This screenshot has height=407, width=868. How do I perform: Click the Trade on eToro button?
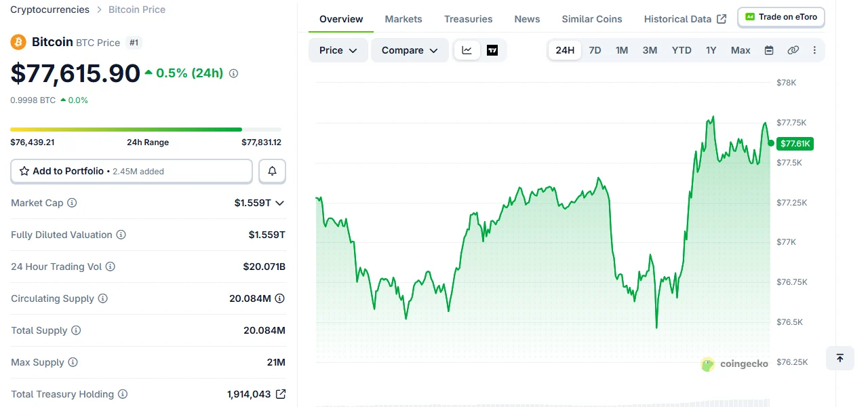click(x=781, y=17)
